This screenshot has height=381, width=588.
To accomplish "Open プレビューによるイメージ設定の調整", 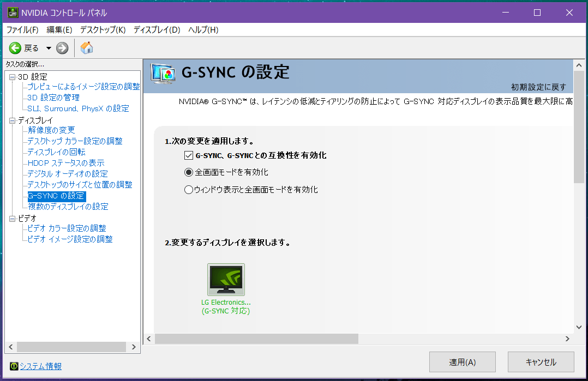I will coord(83,87).
